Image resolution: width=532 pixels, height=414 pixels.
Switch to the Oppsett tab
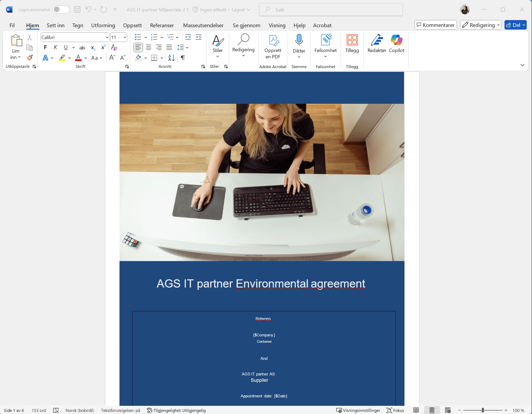[x=132, y=25]
